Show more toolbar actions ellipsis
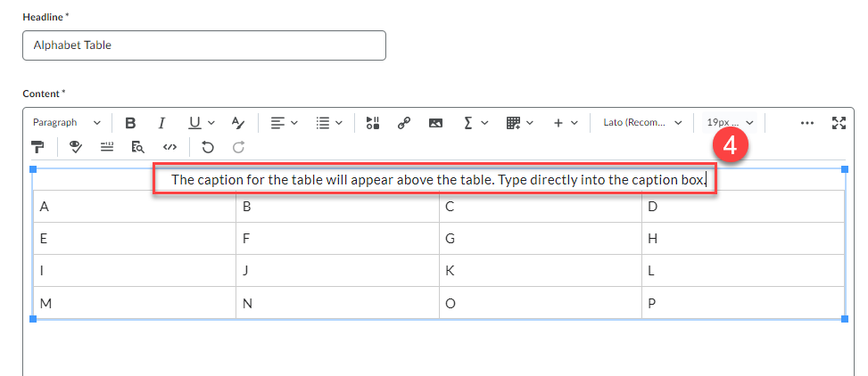868x376 pixels. 807,123
